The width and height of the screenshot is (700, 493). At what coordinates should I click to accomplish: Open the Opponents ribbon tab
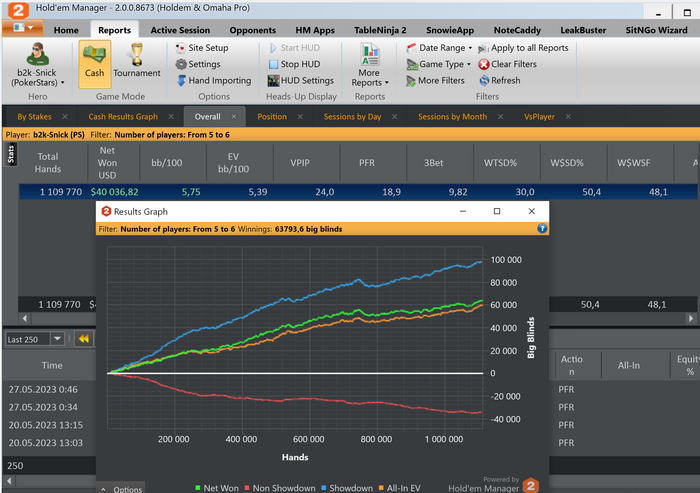pos(253,30)
